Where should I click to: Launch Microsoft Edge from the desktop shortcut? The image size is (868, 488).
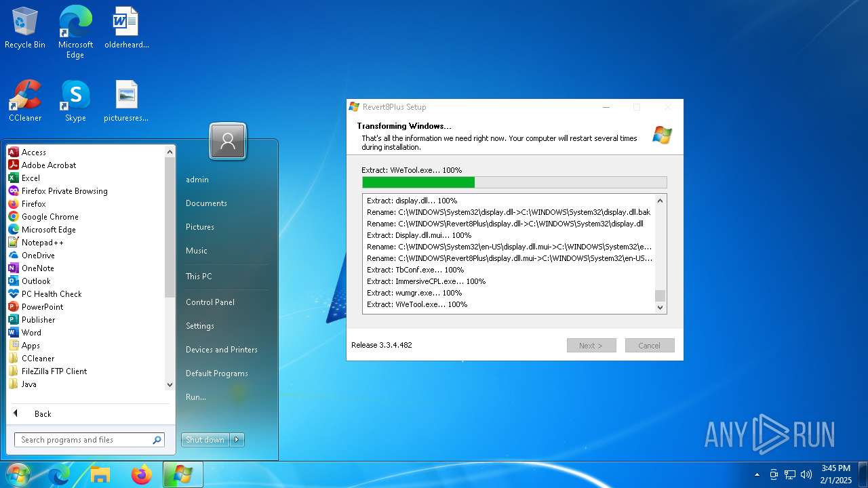tap(75, 32)
